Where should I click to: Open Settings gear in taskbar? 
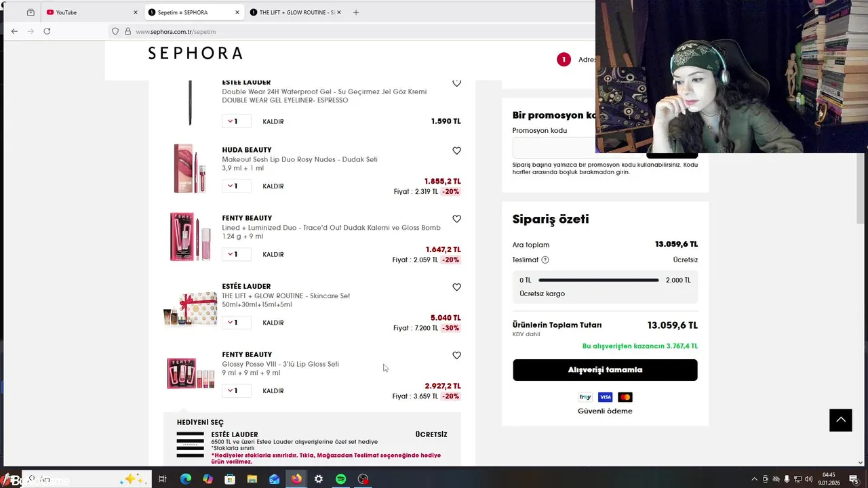click(x=319, y=479)
